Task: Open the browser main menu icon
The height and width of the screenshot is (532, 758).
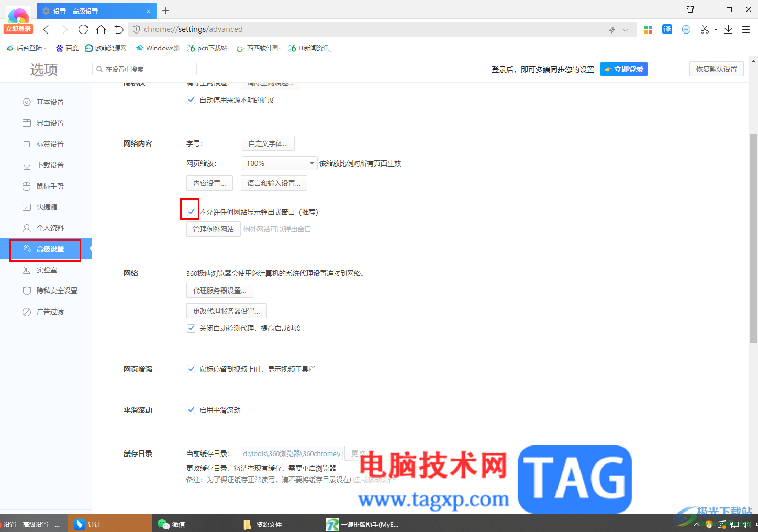Action: pyautogui.click(x=746, y=29)
